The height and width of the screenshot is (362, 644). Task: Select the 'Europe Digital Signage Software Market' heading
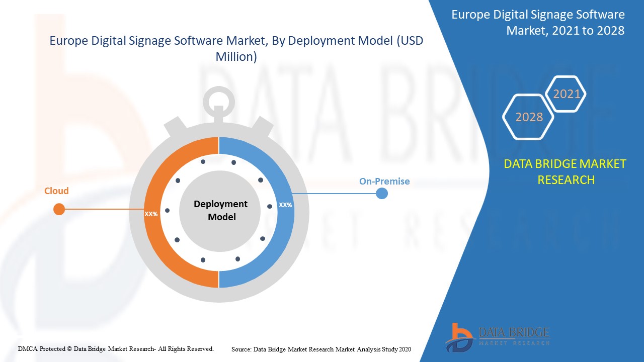[x=236, y=48]
